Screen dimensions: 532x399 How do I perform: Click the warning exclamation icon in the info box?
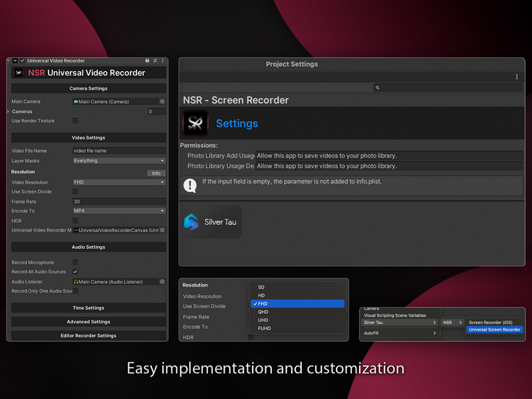tap(190, 186)
